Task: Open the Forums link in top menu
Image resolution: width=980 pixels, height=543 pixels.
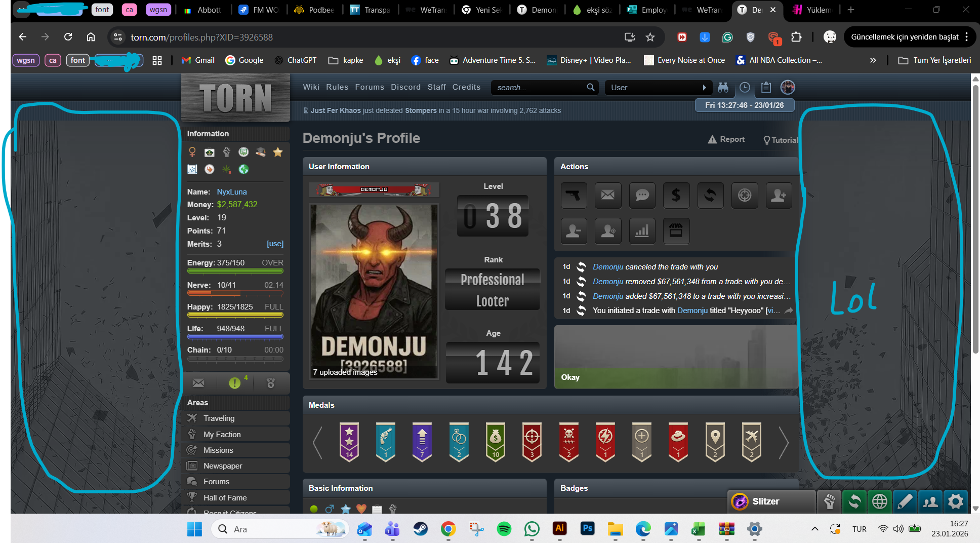Action: click(370, 87)
